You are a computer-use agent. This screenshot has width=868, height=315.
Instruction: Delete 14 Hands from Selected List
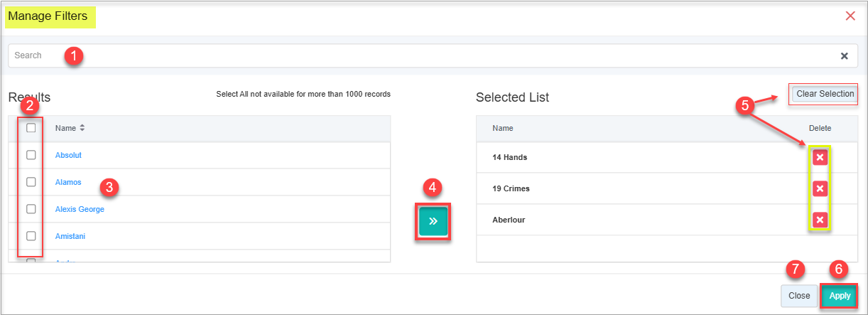[x=820, y=157]
